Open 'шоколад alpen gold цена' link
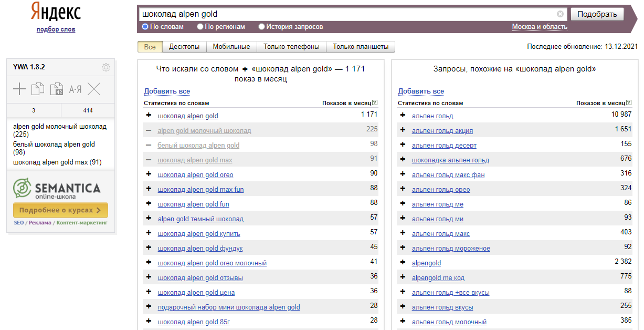644x330 pixels. [x=196, y=293]
